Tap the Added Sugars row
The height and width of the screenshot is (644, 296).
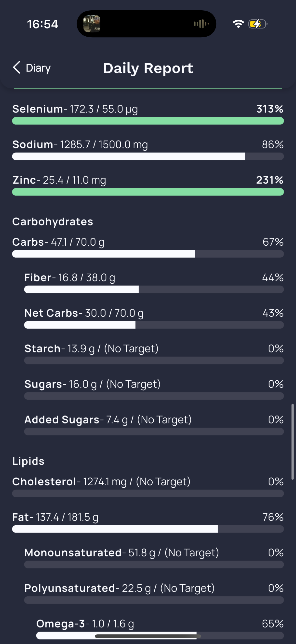pos(154,424)
